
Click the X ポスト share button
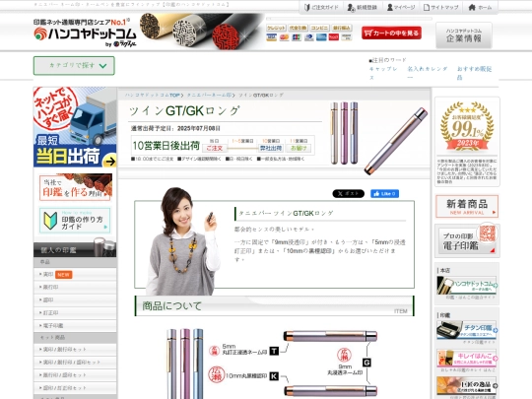coord(349,194)
